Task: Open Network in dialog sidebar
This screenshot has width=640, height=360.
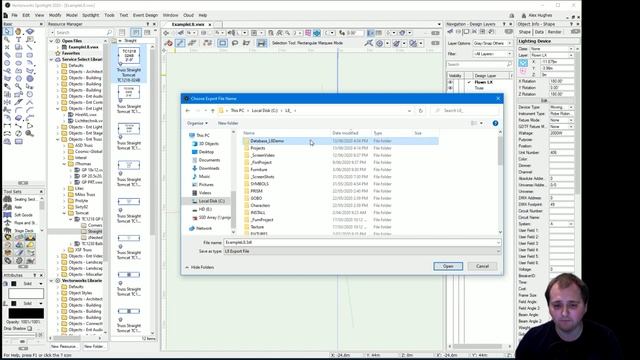Action: coord(200,228)
